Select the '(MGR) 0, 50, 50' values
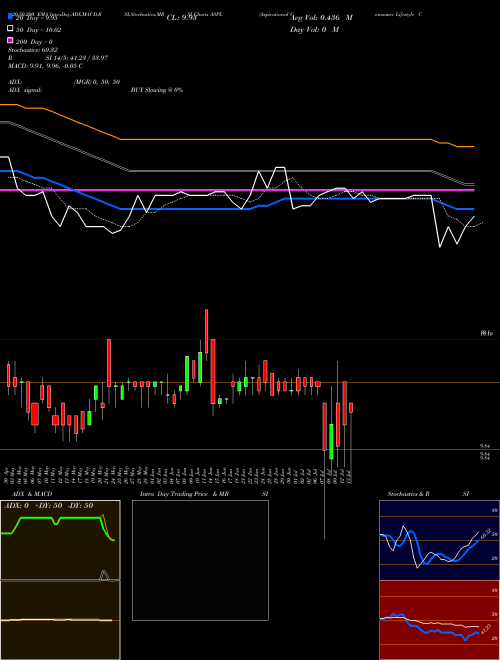This screenshot has height=660, width=500. pyautogui.click(x=97, y=82)
